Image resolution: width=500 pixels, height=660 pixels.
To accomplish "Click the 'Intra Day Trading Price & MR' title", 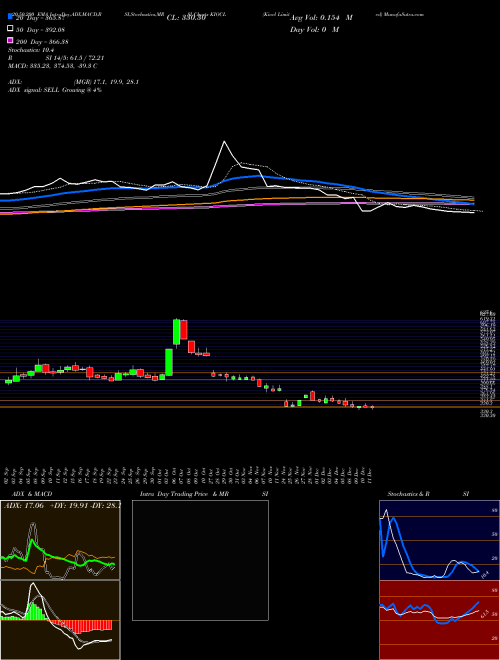I will pyautogui.click(x=184, y=494).
